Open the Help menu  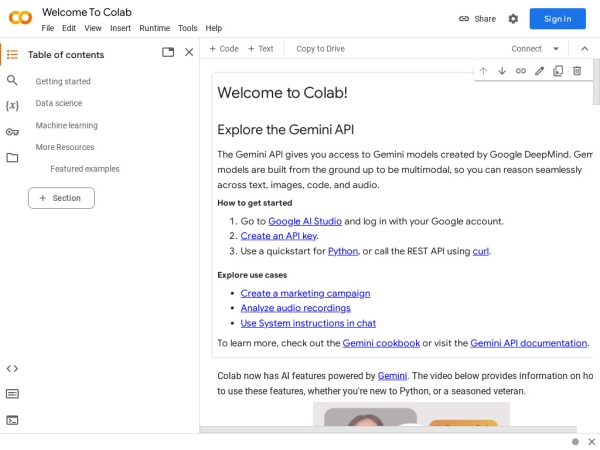pyautogui.click(x=214, y=28)
